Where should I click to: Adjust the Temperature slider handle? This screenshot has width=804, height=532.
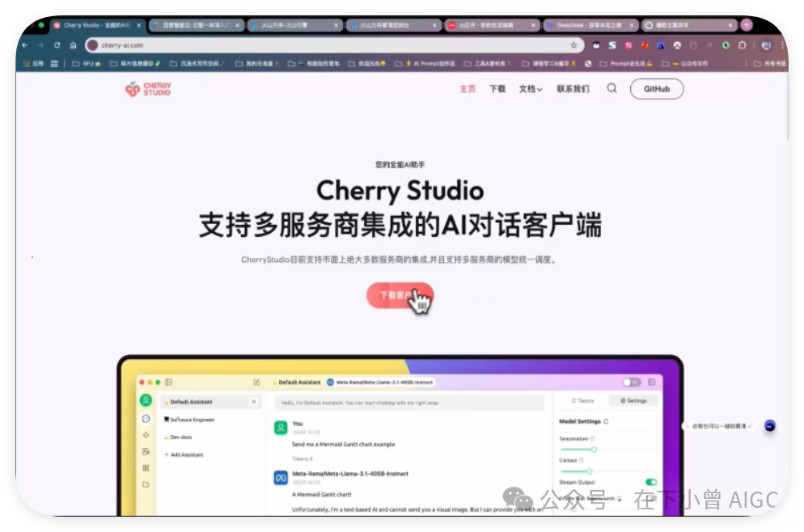pyautogui.click(x=594, y=450)
